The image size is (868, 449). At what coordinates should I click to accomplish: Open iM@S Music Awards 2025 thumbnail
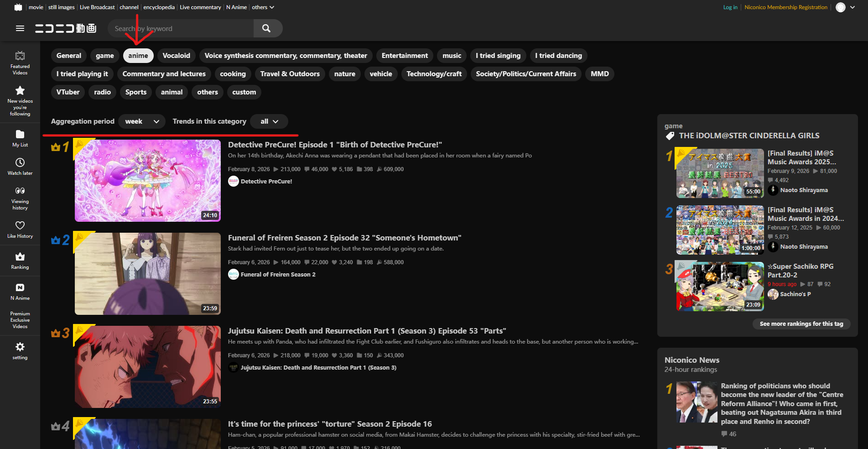[x=720, y=173]
